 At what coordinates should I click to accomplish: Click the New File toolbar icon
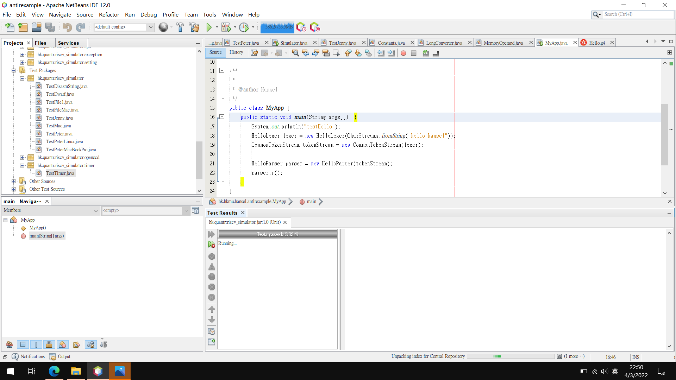click(9, 27)
